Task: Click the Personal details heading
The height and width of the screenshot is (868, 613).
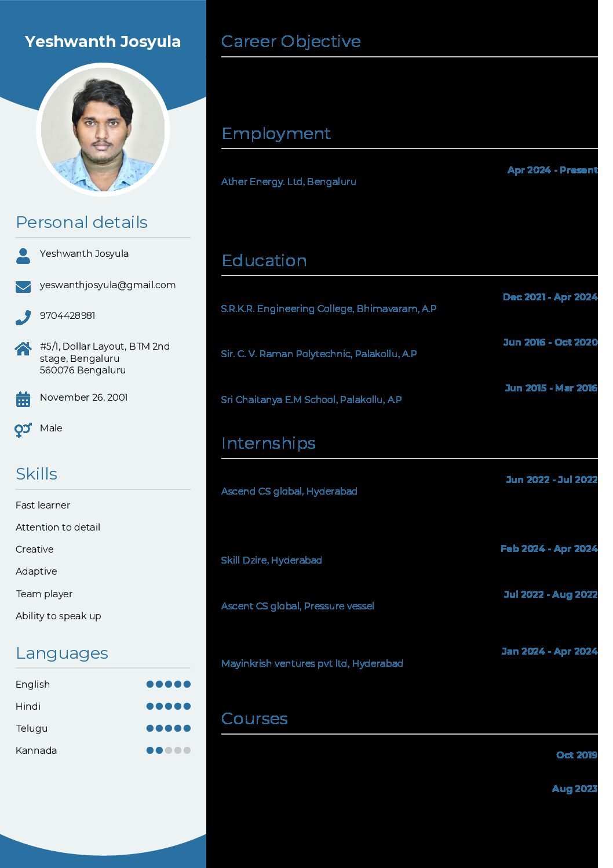Action: 82,222
